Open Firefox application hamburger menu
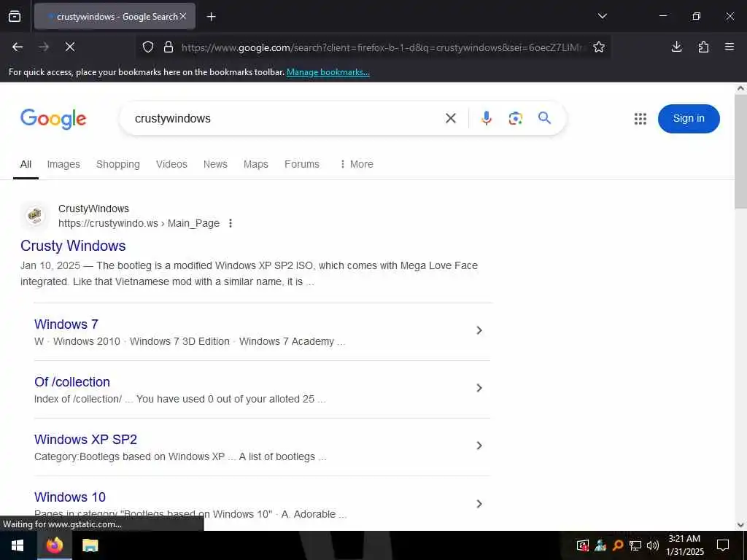 pos(729,47)
